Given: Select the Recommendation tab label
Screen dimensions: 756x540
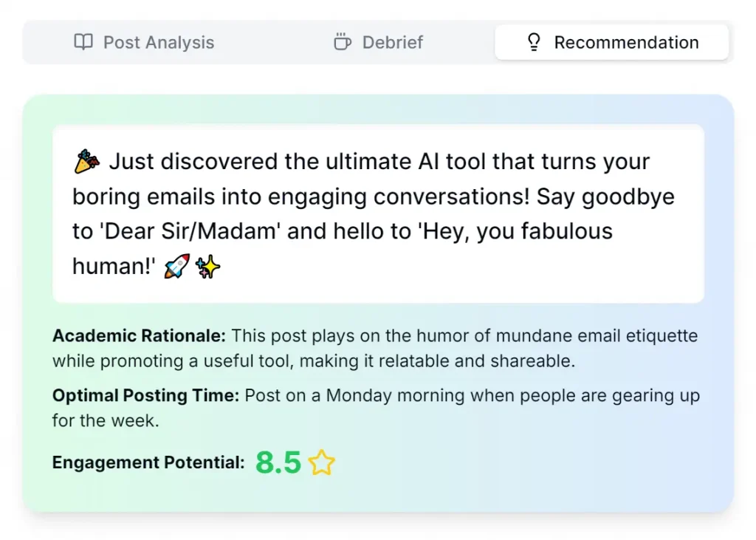Looking at the screenshot, I should tap(626, 42).
